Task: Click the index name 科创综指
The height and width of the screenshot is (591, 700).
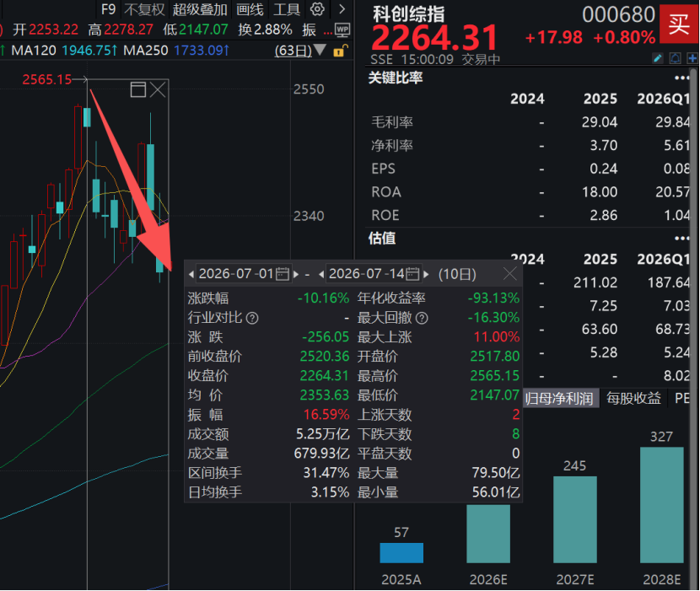Action: (408, 14)
